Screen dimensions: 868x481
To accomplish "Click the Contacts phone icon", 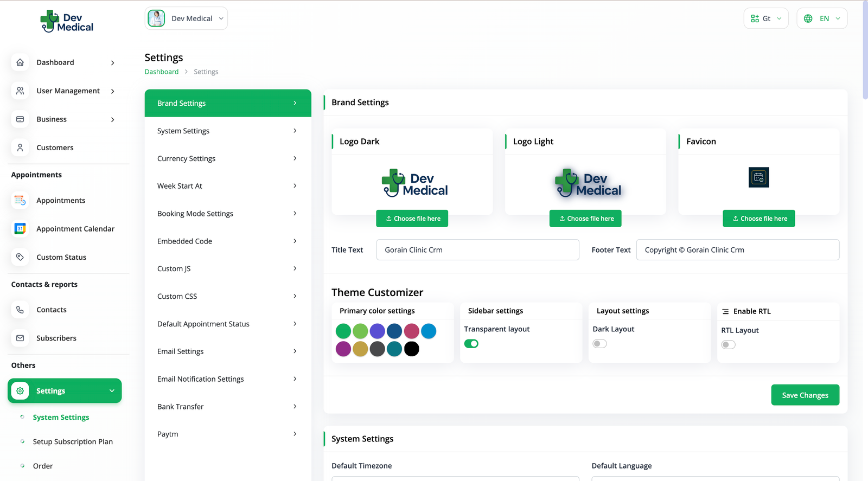I will [x=20, y=310].
